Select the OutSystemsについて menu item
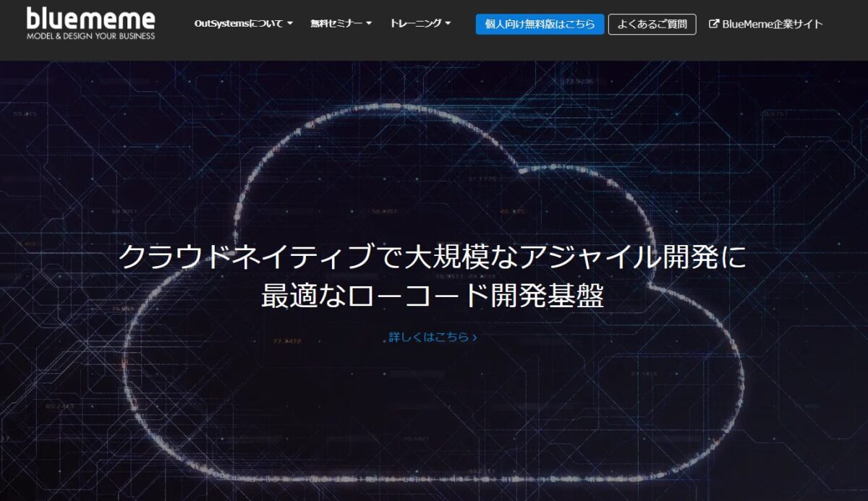Image resolution: width=868 pixels, height=501 pixels. tap(240, 22)
